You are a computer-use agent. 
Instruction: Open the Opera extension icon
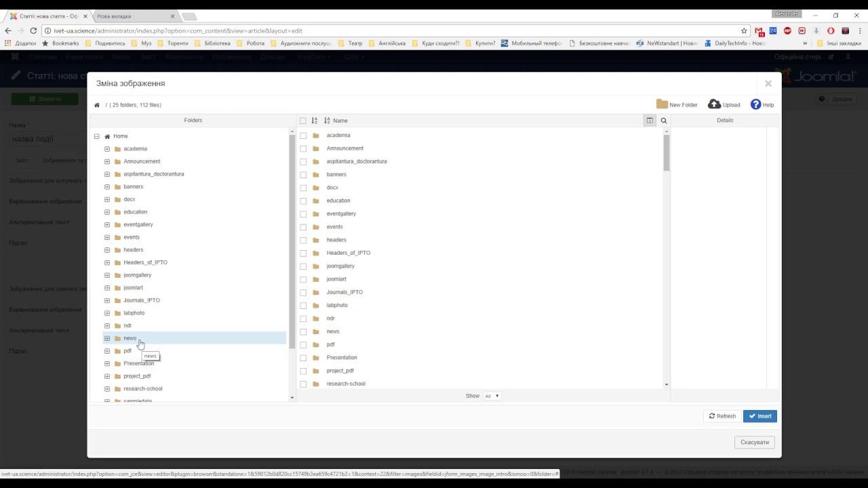[831, 30]
